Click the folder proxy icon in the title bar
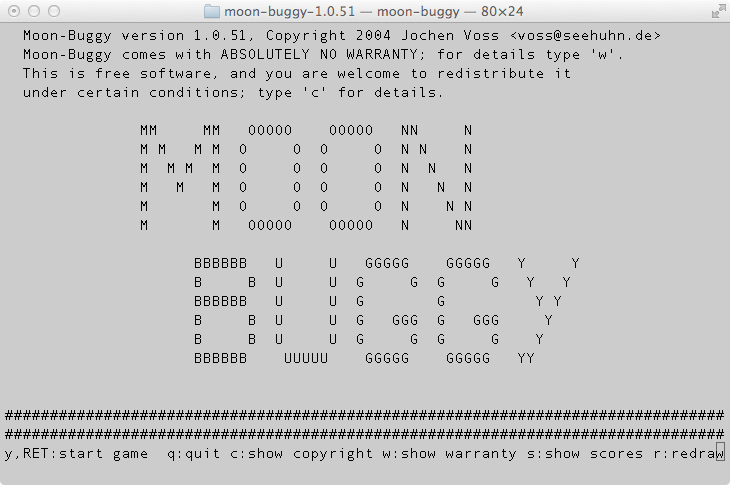This screenshot has height=485, width=730. pyautogui.click(x=212, y=11)
